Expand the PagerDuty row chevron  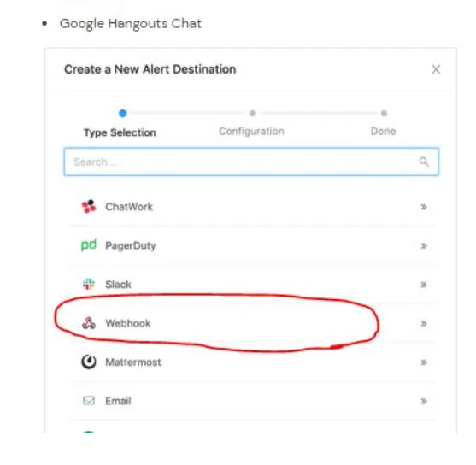click(424, 245)
